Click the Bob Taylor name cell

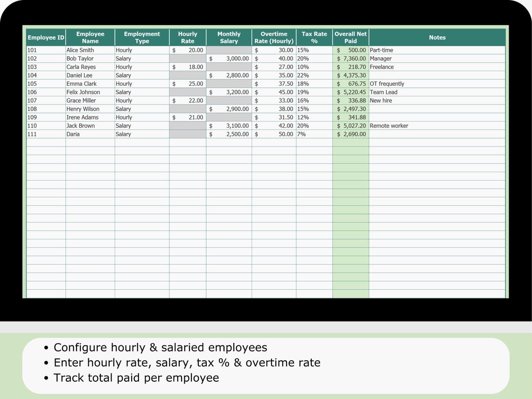coord(90,58)
